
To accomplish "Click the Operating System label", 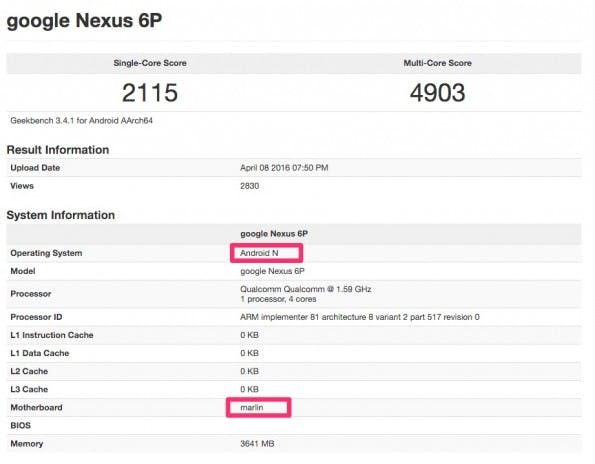I will 46,253.
